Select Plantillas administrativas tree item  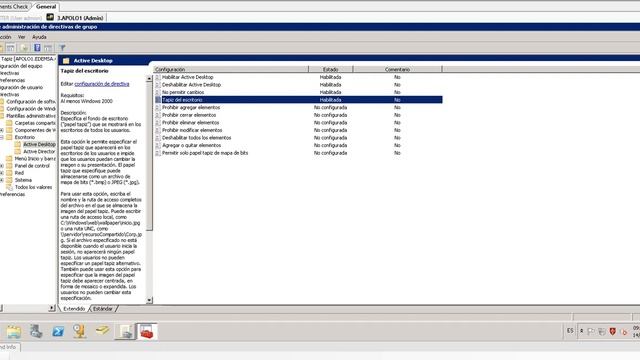(31, 116)
